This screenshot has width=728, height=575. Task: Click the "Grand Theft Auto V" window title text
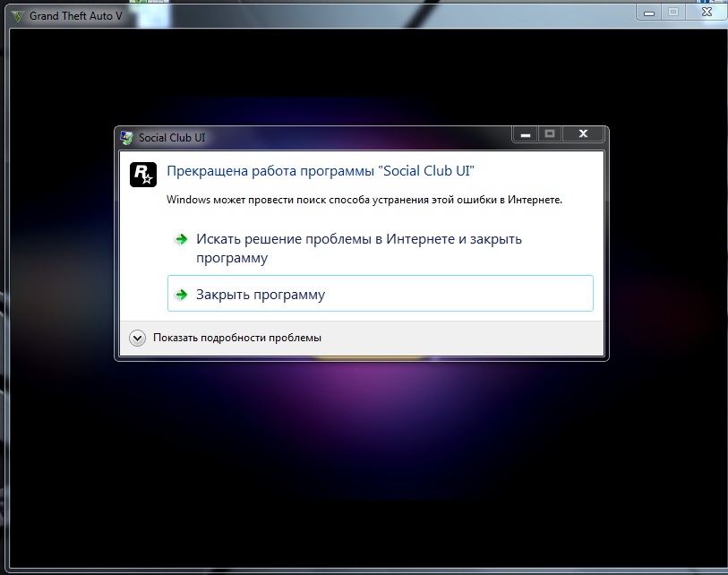pyautogui.click(x=76, y=17)
